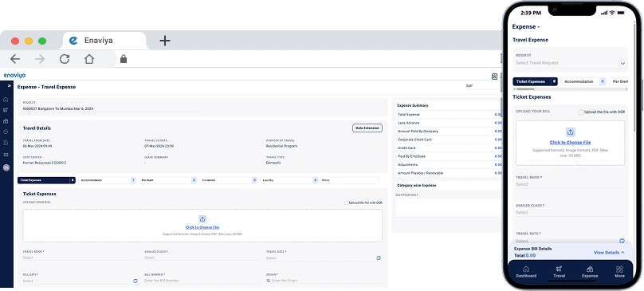The height and width of the screenshot is (291, 644).
Task: Switch to the desktop Incidental tab
Action: pyautogui.click(x=229, y=180)
